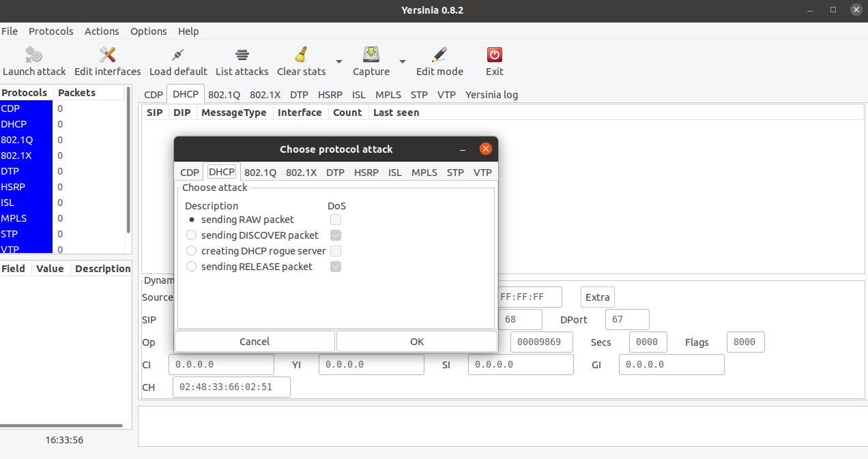
Task: Open main window VTP tab
Action: (447, 95)
